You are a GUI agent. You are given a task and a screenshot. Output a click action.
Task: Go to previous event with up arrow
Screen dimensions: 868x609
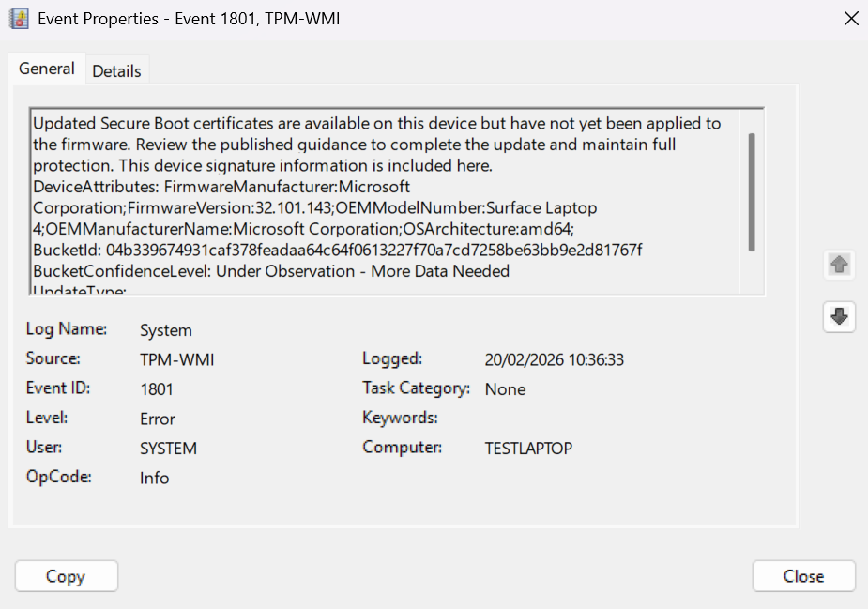(x=839, y=266)
